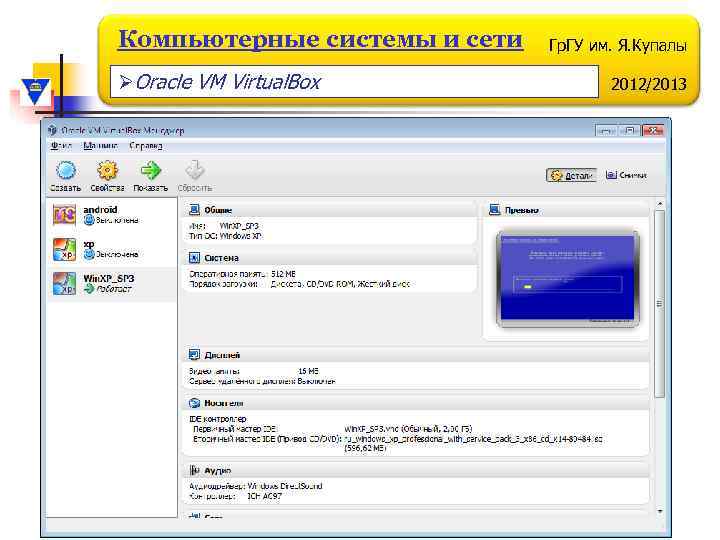Click the VM preview screen thumbnail
720x540 pixels.
[568, 279]
